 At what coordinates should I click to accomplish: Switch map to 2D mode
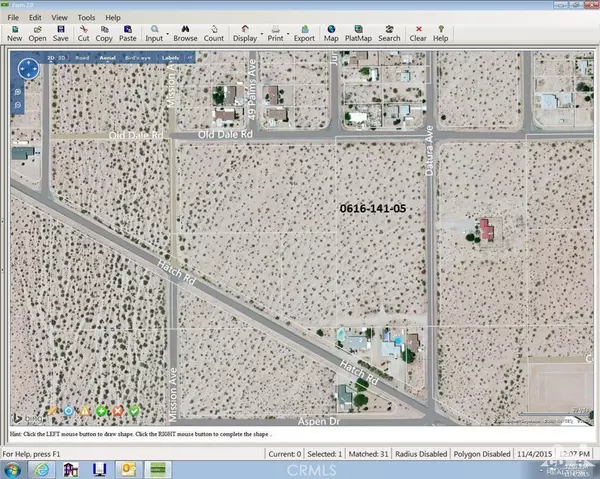pyautogui.click(x=51, y=58)
